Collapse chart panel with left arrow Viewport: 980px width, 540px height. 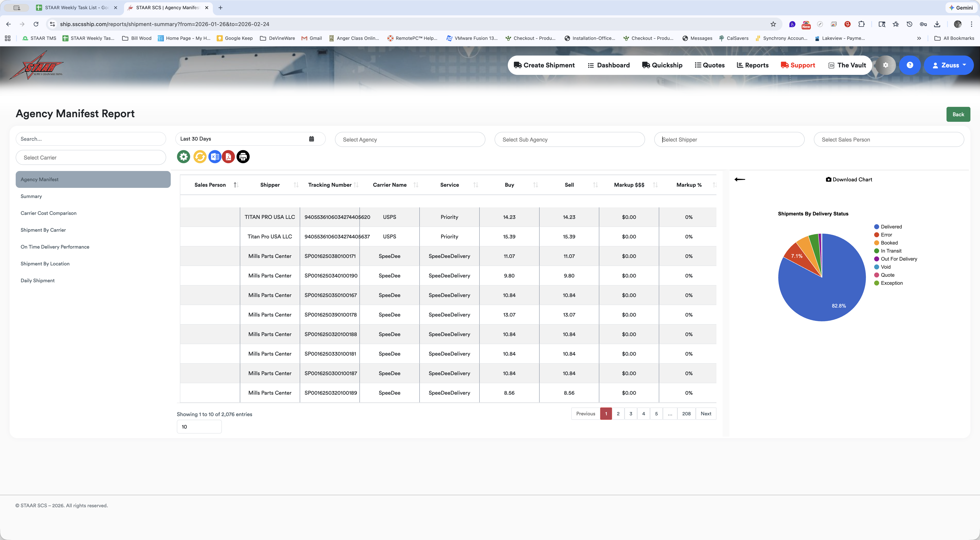pyautogui.click(x=740, y=179)
